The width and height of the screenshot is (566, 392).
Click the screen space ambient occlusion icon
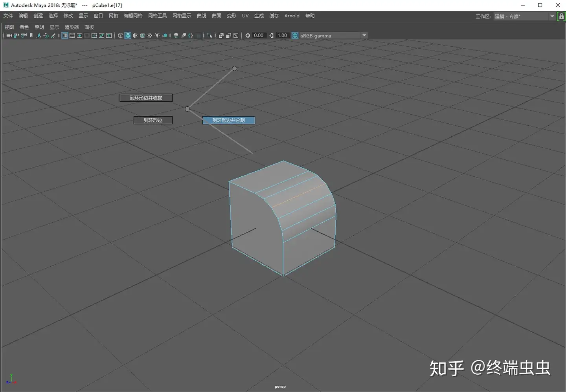[176, 35]
